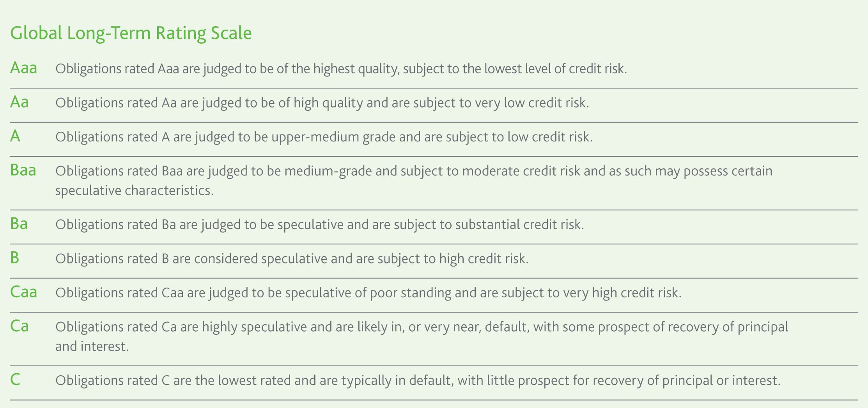Click the Ba substantial credit risk description
The height and width of the screenshot is (408, 868).
click(x=320, y=225)
